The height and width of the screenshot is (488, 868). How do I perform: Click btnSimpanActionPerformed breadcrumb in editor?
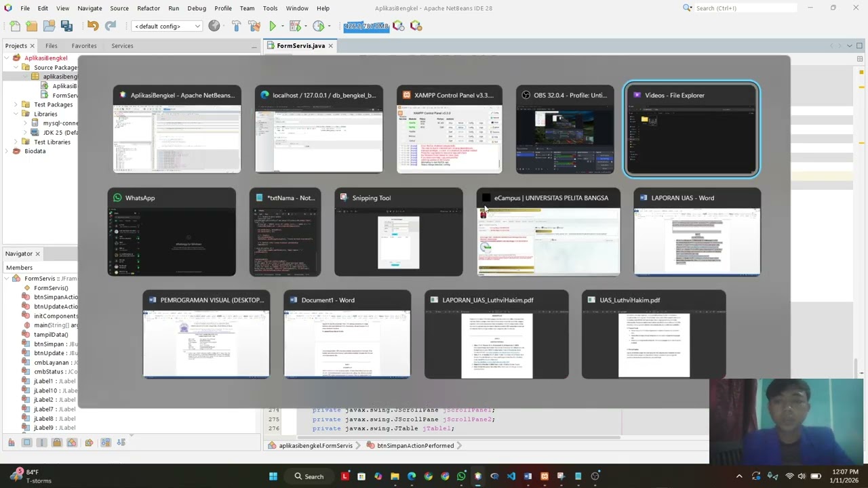point(415,445)
